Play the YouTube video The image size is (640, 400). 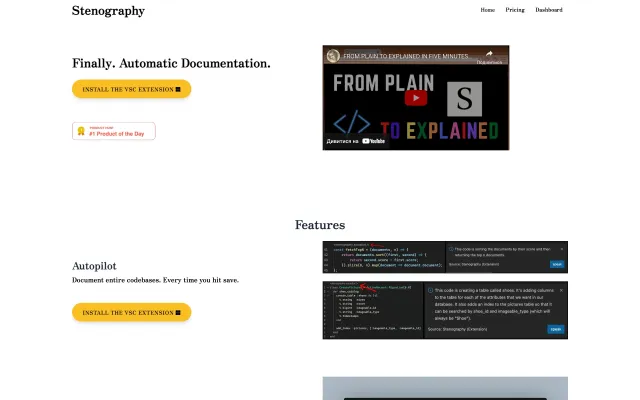tap(416, 98)
